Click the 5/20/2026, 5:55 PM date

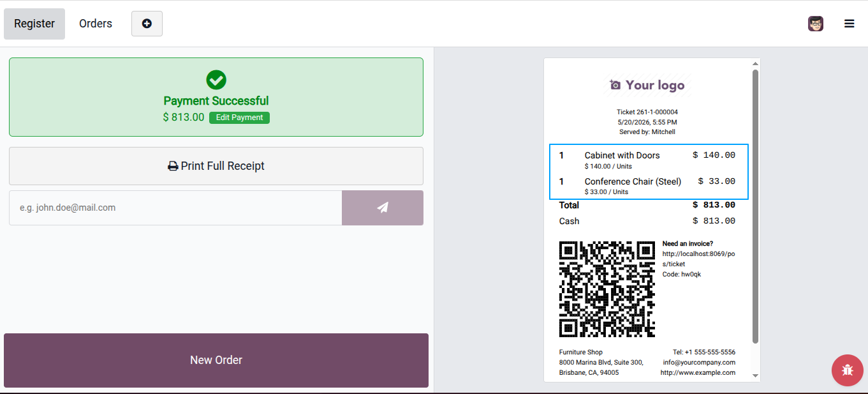(647, 122)
